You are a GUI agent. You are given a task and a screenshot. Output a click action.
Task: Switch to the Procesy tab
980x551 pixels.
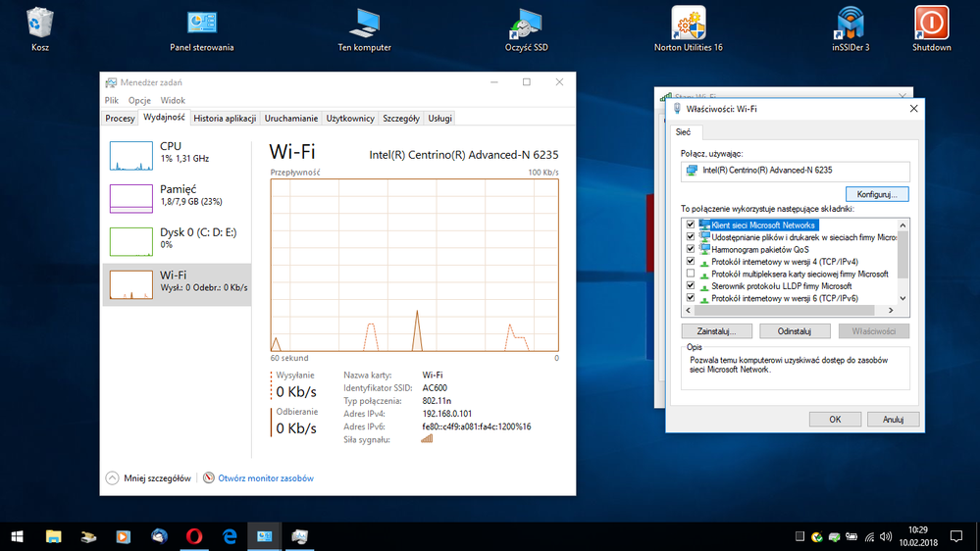(x=120, y=119)
